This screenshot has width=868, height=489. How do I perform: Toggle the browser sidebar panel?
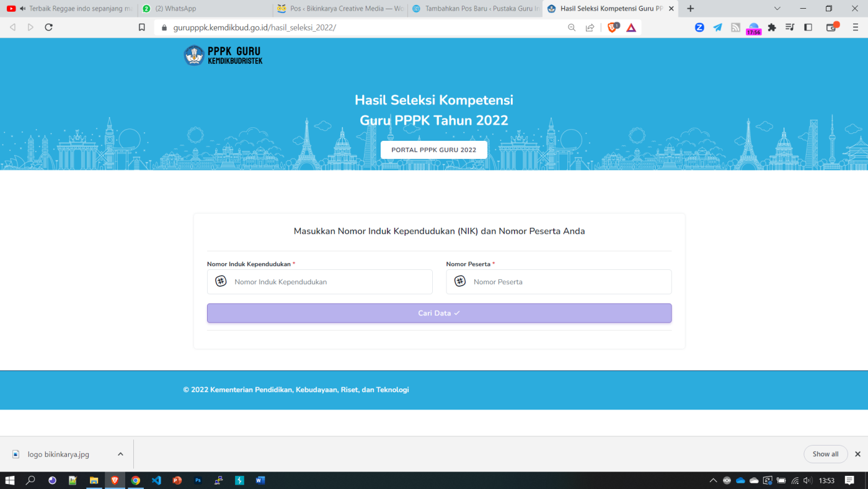[808, 27]
